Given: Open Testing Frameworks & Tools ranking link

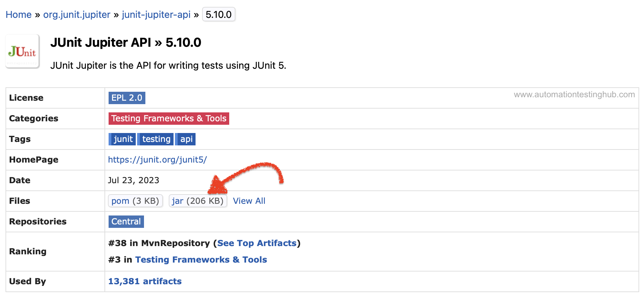Looking at the screenshot, I should 201,259.
